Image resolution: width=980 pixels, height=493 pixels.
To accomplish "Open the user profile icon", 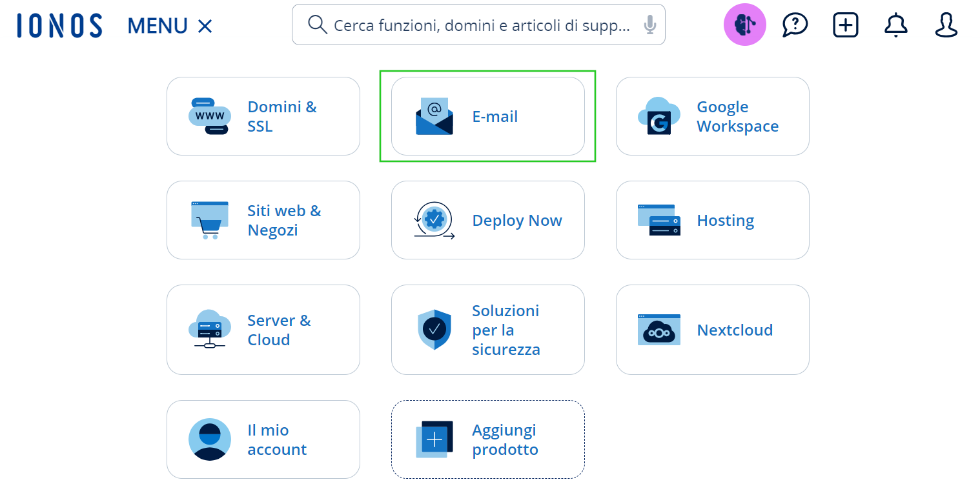I will tap(946, 25).
